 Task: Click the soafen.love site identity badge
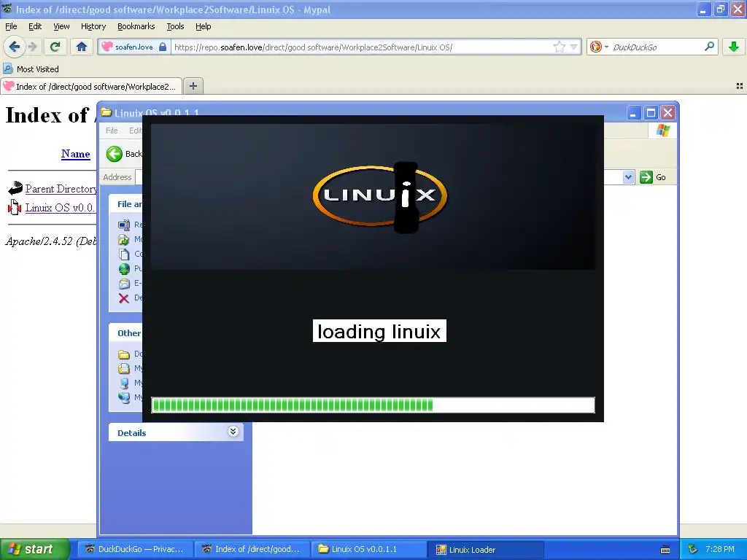134,47
